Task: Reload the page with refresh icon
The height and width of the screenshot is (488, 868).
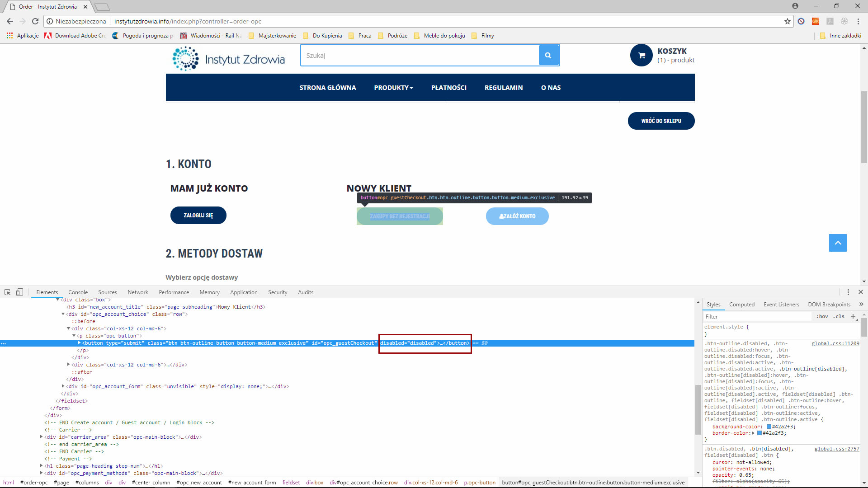Action: pos(35,21)
